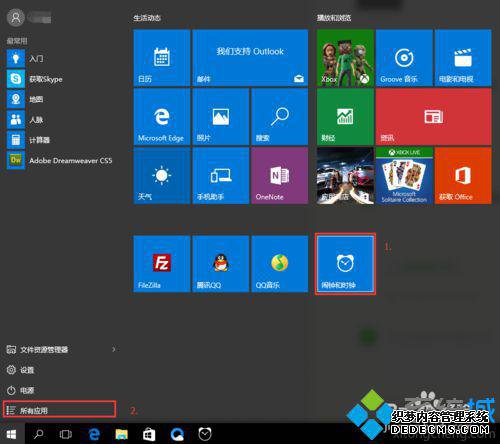500x444 pixels.
Task: Open the Photos (照片) tile
Action: tap(221, 117)
